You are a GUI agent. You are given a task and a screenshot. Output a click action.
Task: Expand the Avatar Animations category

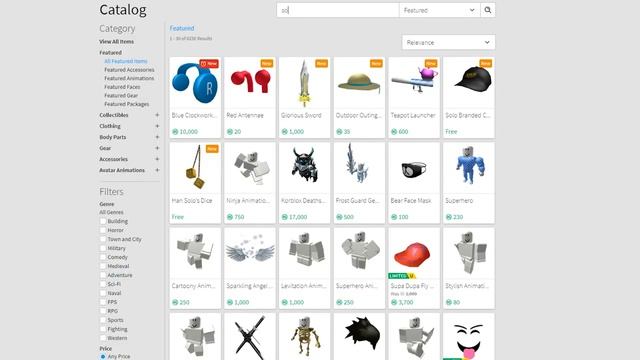(157, 170)
